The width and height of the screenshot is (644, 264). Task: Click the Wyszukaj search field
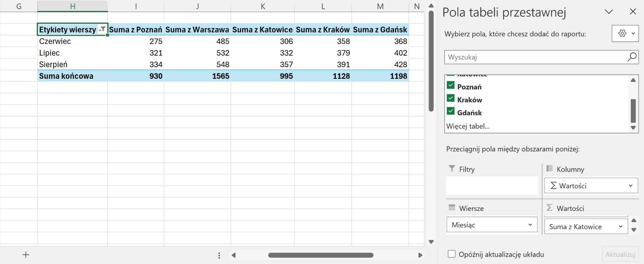535,57
